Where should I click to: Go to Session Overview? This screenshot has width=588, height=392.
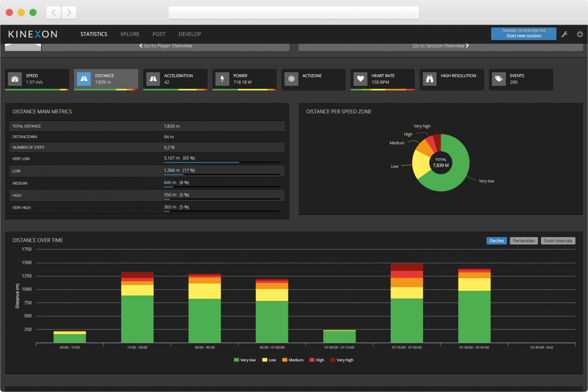441,46
